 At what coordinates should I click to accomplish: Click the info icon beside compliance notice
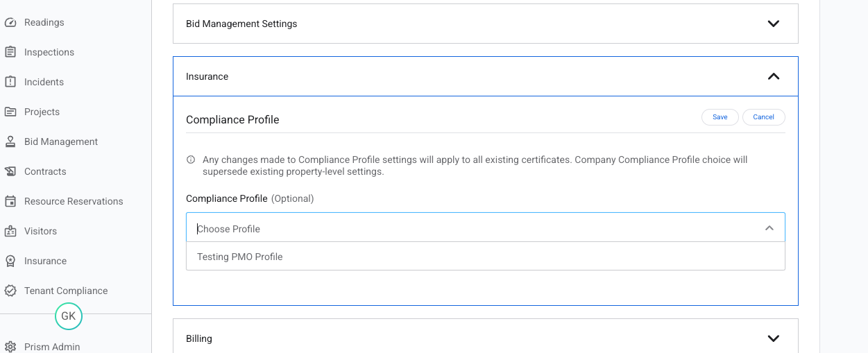point(191,160)
